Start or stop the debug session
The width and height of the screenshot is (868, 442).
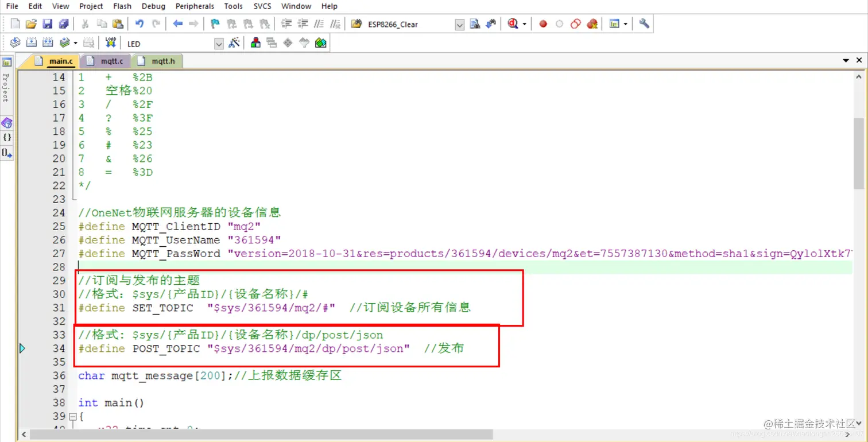513,24
